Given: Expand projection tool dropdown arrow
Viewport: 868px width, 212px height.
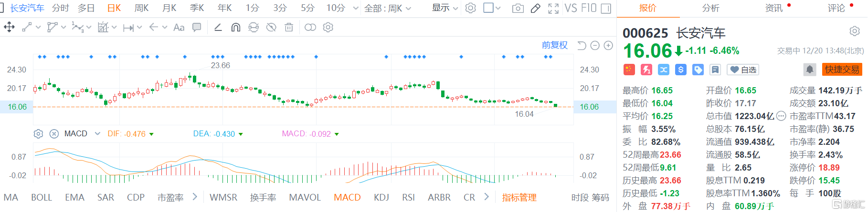Looking at the screenshot, I should click(114, 28).
